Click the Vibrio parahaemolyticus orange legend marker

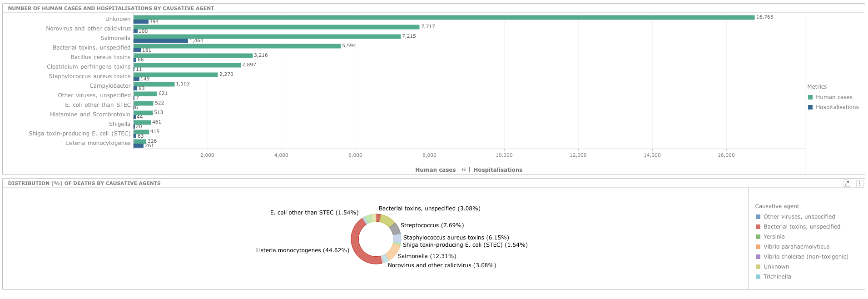pyautogui.click(x=758, y=247)
